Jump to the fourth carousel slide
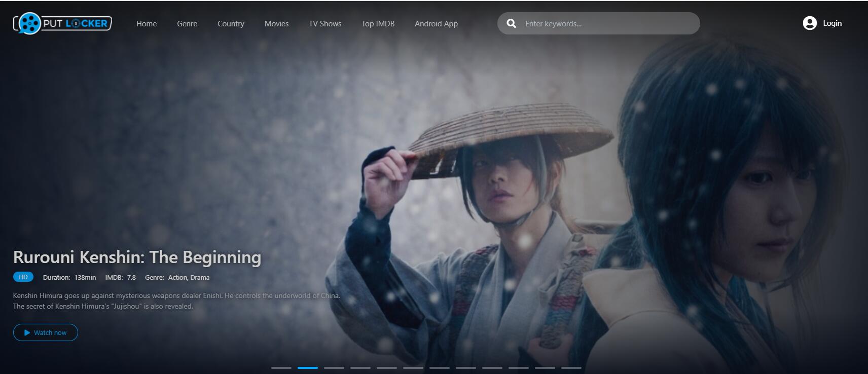The image size is (868, 374). (x=360, y=367)
